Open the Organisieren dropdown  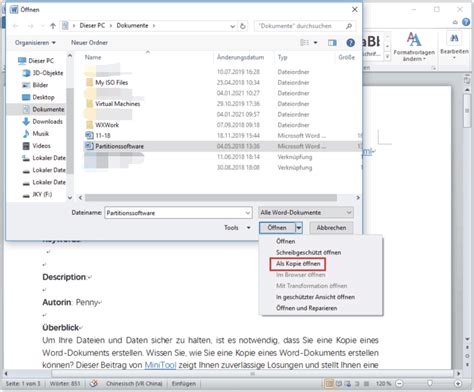(35, 43)
